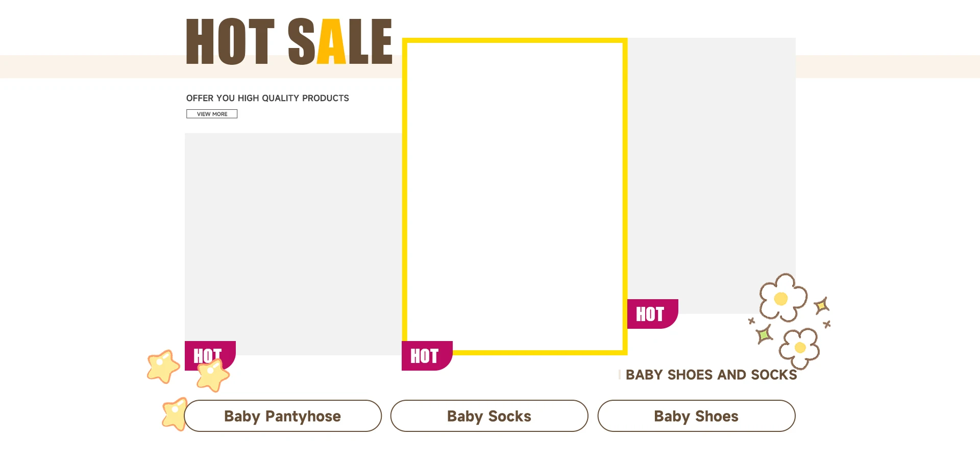Click the star beside Baby Pantyhose button
This screenshot has height=461, width=980.
pos(175,414)
